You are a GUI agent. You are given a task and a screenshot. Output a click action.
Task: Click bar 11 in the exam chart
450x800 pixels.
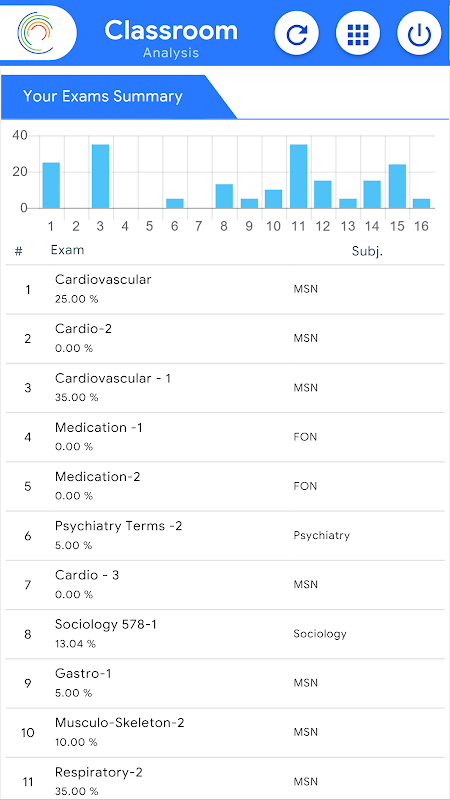coord(298,176)
